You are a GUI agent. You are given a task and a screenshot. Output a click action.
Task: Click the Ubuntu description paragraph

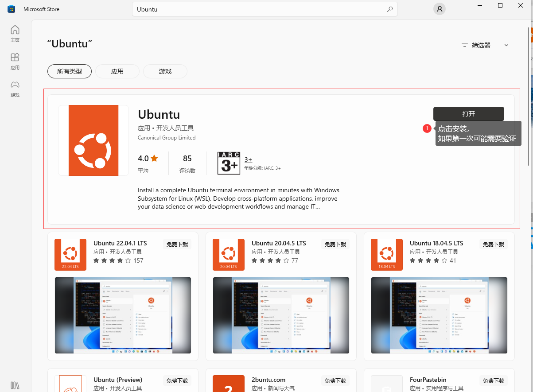coord(238,198)
